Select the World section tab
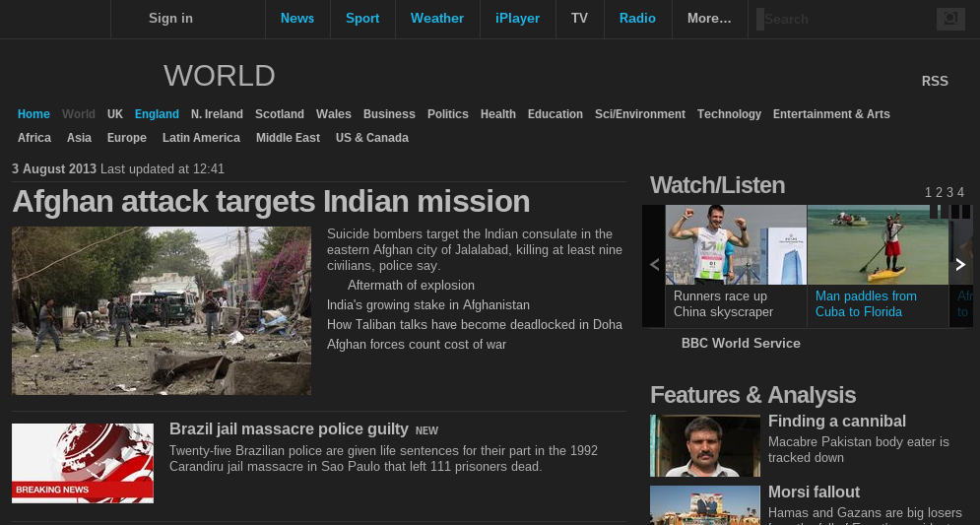The image size is (980, 525). pyautogui.click(x=79, y=114)
